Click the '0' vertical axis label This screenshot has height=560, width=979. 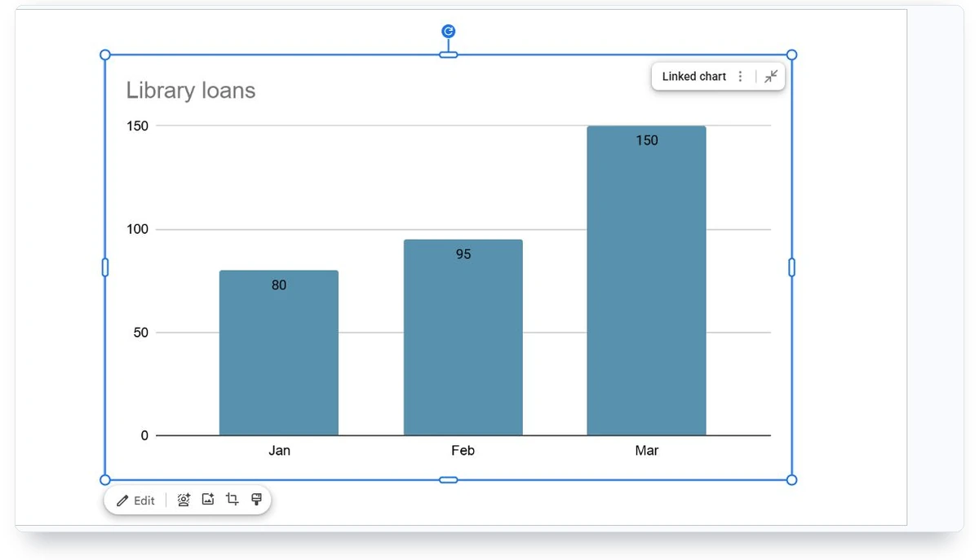tap(145, 435)
